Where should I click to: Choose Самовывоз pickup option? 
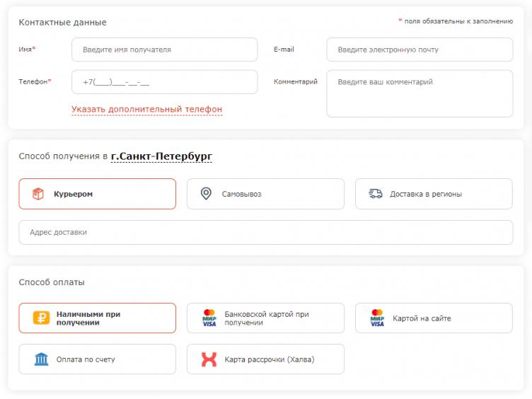click(x=265, y=194)
